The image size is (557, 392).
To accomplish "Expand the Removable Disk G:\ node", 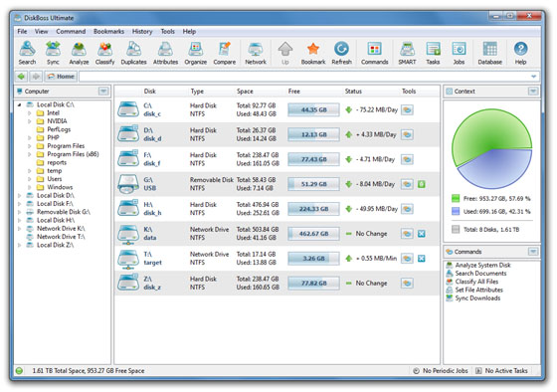I will pos(20,212).
